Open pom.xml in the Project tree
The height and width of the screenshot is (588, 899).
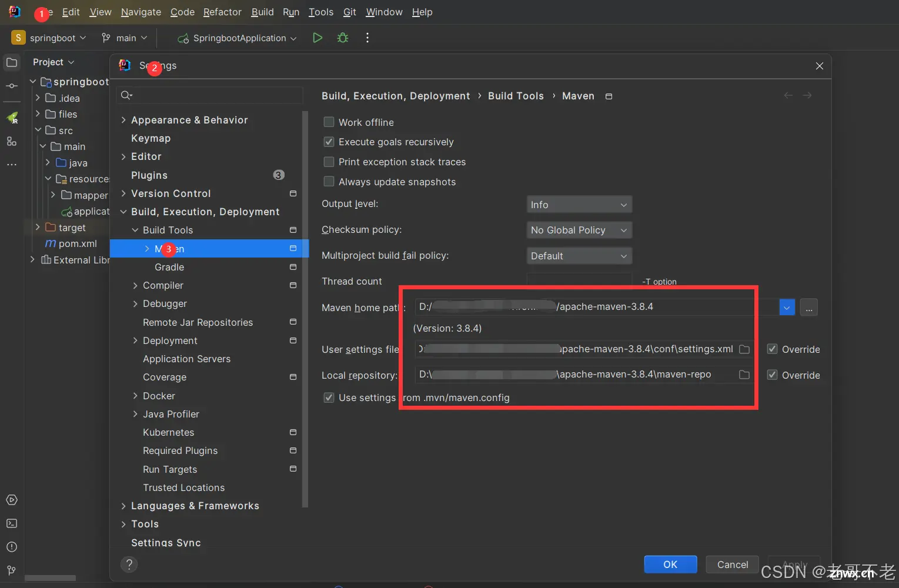pos(78,243)
